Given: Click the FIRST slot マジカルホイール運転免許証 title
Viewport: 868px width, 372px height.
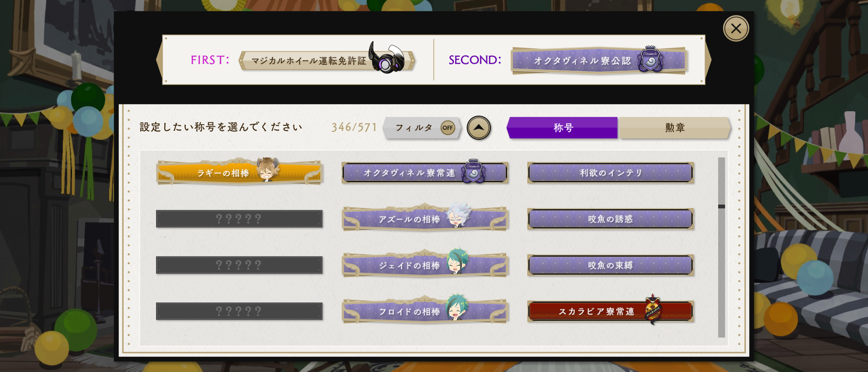Looking at the screenshot, I should (x=327, y=60).
